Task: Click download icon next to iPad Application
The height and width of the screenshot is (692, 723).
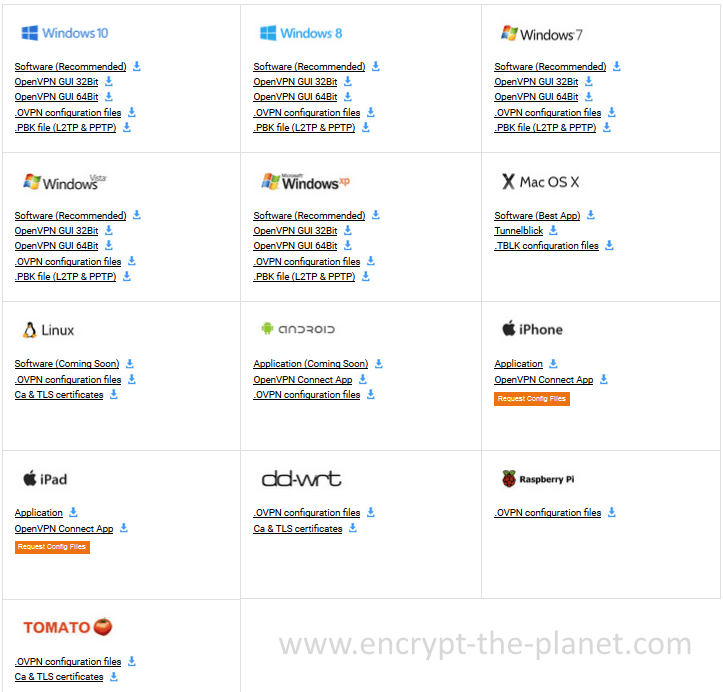Action: pos(73,512)
